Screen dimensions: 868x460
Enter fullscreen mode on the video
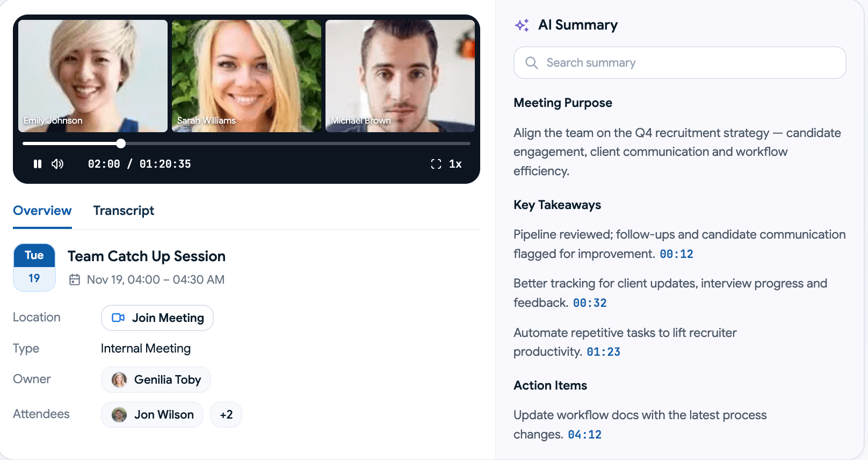pyautogui.click(x=436, y=164)
